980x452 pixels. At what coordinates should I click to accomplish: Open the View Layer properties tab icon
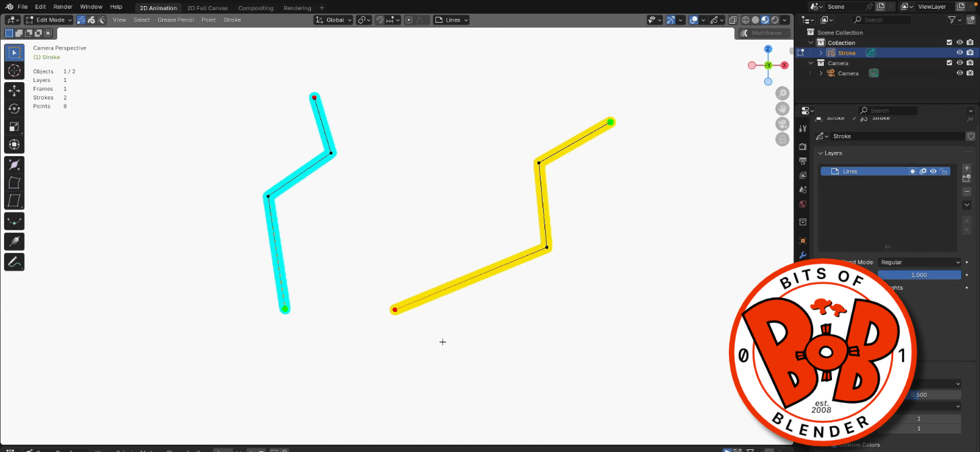pyautogui.click(x=802, y=176)
